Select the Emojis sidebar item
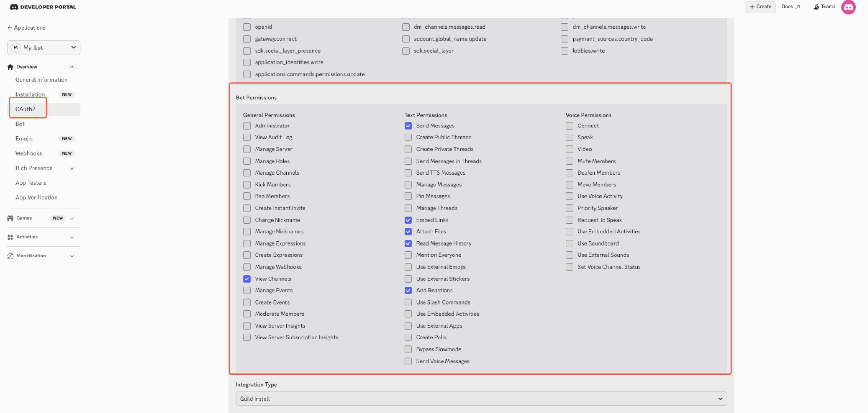 (x=24, y=139)
